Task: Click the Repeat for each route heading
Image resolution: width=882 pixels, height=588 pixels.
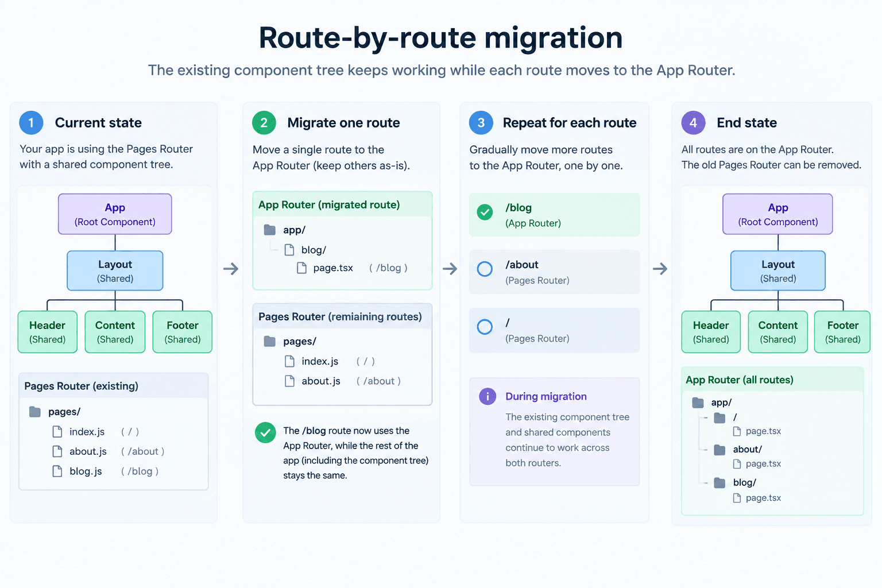Action: (x=570, y=123)
